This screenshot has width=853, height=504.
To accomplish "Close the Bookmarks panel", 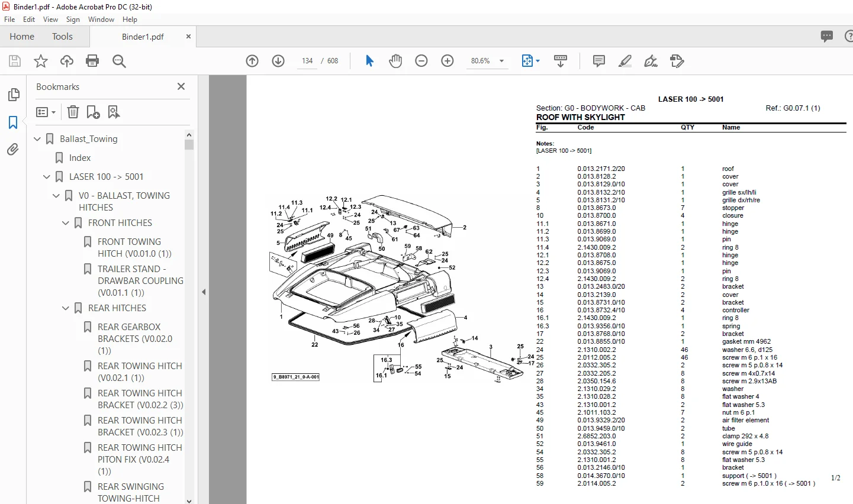I will coord(181,86).
